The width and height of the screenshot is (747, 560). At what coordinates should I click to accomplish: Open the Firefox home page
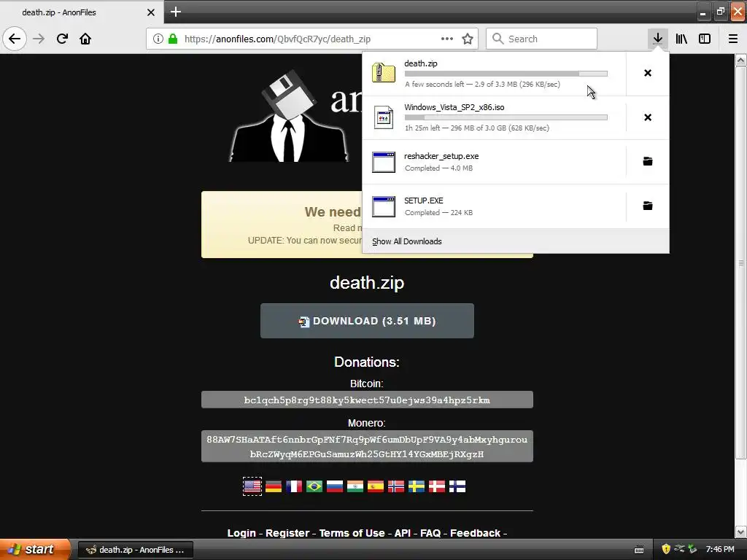pos(85,39)
